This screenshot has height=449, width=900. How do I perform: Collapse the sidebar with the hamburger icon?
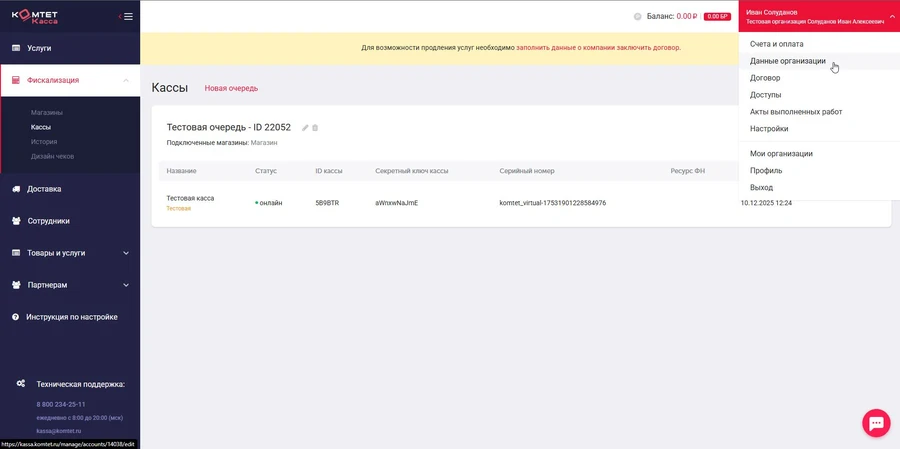127,16
